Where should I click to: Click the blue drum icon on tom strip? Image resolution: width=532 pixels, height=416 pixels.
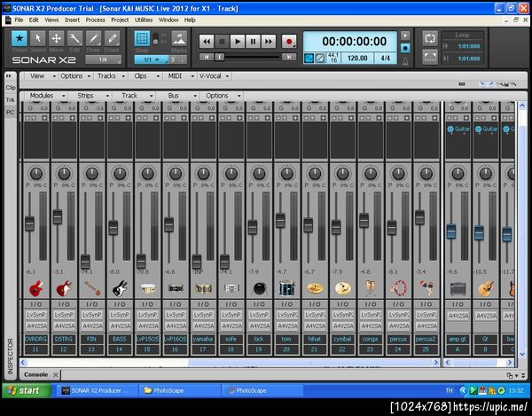[x=287, y=288]
